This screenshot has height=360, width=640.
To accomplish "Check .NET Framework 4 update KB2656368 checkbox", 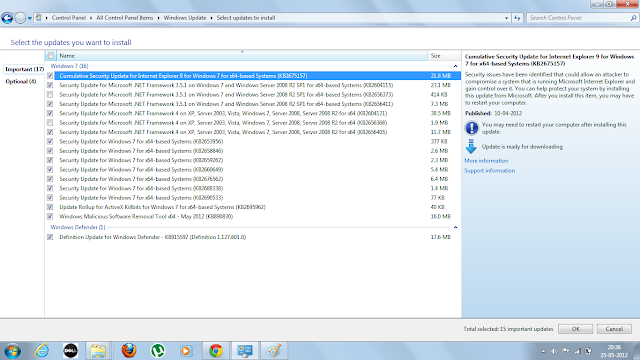I will (x=50, y=123).
